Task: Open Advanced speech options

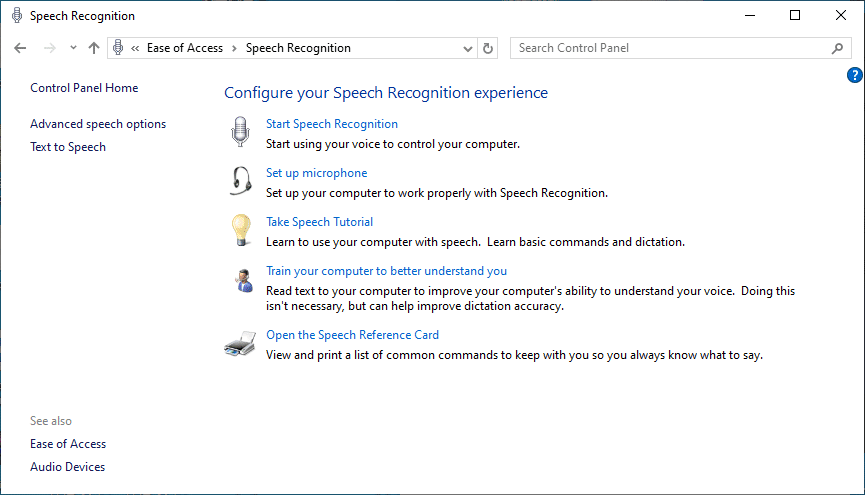Action: (98, 124)
